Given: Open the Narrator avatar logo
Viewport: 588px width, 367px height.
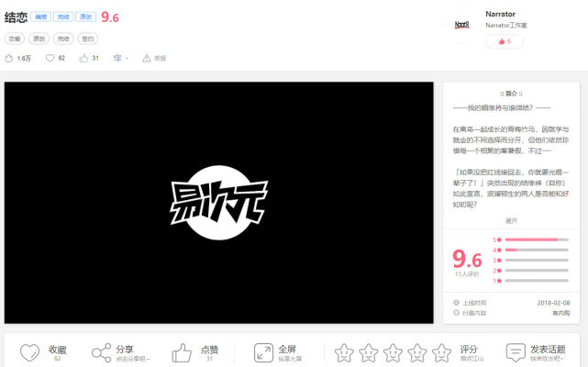Looking at the screenshot, I should pos(462,25).
